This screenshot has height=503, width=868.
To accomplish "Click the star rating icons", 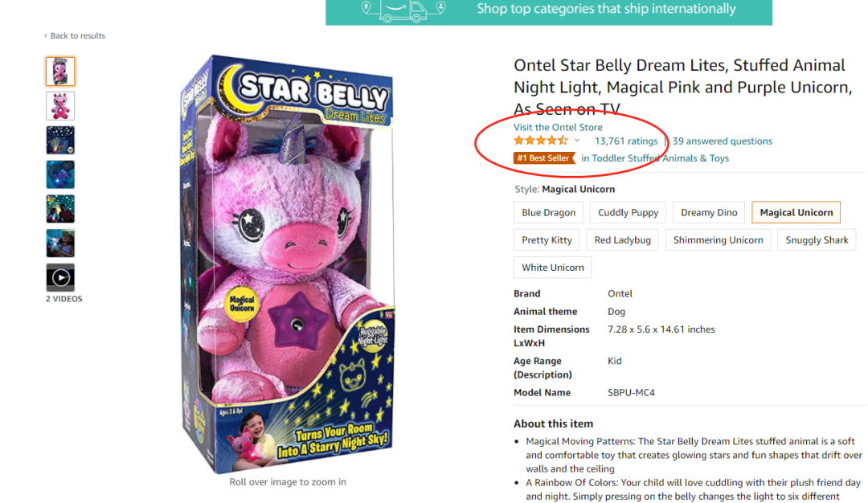I will tap(541, 141).
